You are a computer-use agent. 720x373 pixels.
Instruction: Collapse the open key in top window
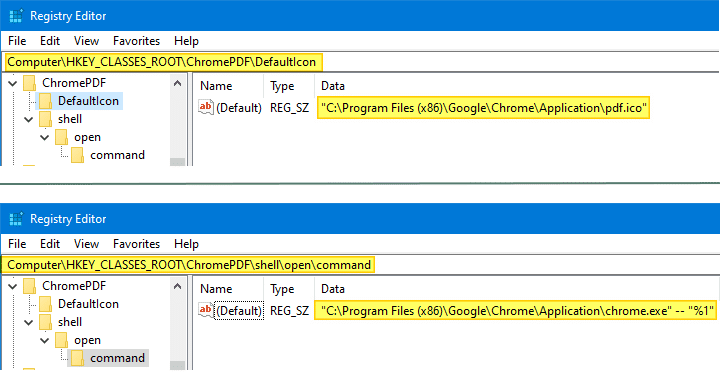click(x=45, y=137)
